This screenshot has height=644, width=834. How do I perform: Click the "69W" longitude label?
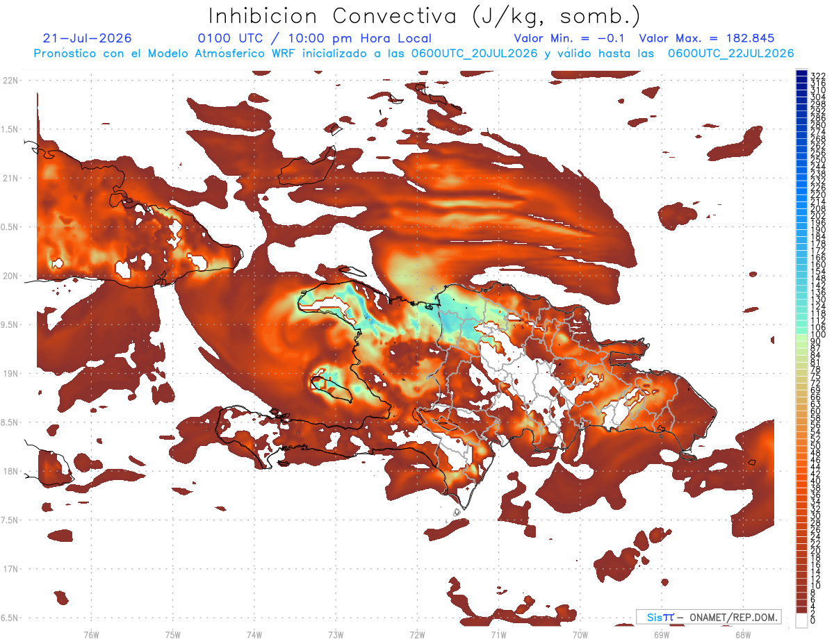point(662,634)
